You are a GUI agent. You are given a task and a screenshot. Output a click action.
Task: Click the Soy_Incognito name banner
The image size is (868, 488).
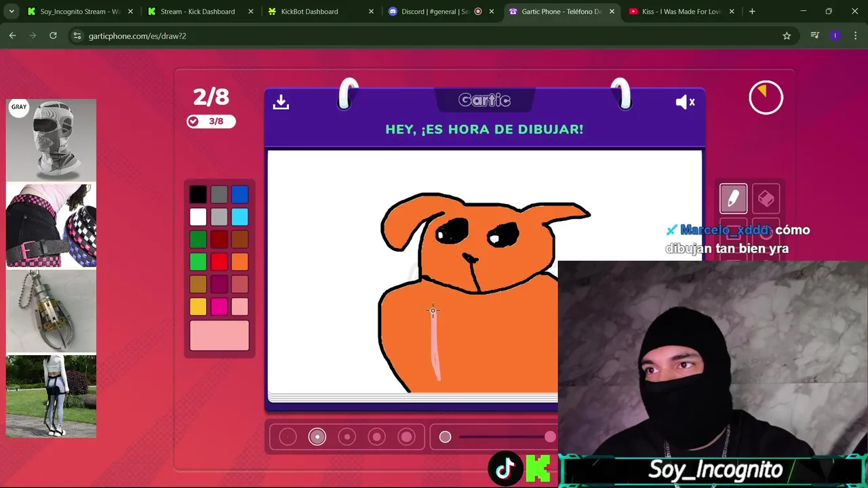pyautogui.click(x=715, y=469)
